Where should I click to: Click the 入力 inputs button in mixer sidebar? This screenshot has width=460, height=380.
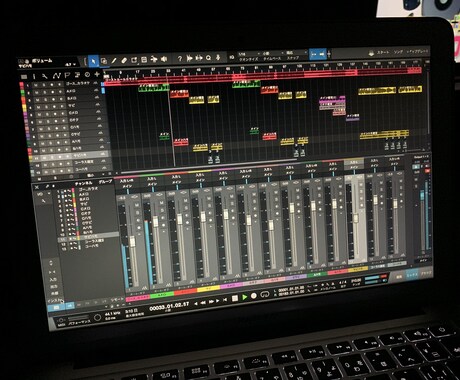pyautogui.click(x=54, y=280)
